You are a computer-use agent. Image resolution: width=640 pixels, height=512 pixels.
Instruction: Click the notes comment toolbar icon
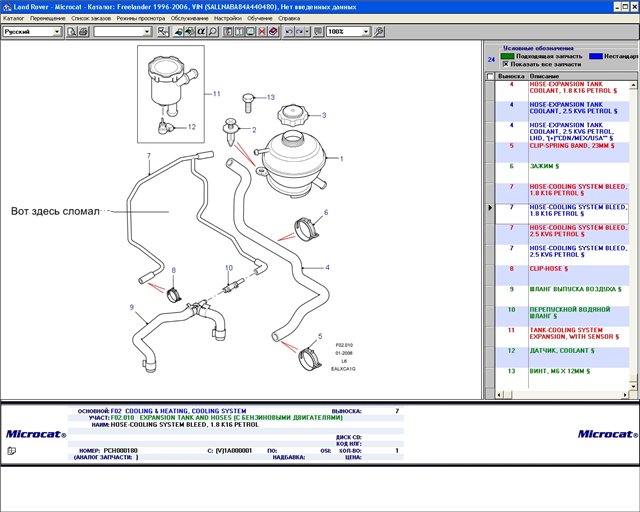coord(318,31)
